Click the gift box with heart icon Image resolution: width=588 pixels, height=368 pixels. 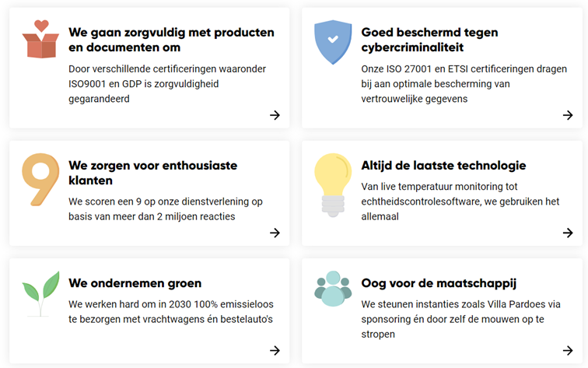coord(40,40)
